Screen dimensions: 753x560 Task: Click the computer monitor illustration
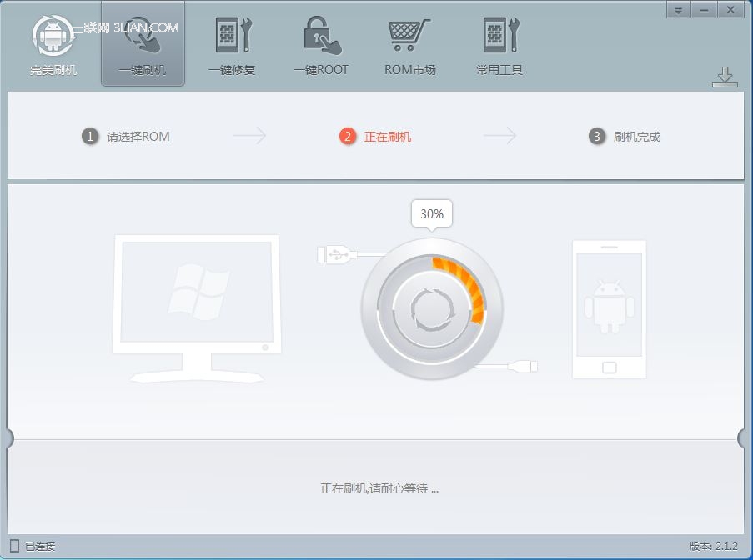pyautogui.click(x=197, y=308)
